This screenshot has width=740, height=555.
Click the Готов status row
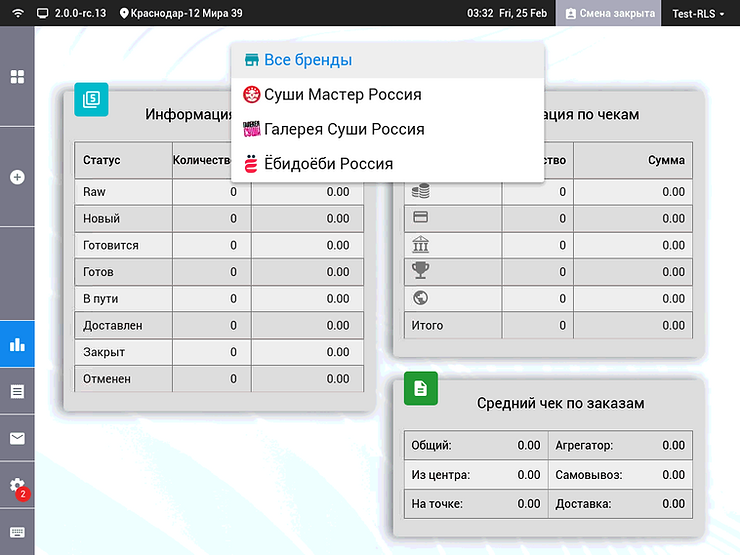219,272
